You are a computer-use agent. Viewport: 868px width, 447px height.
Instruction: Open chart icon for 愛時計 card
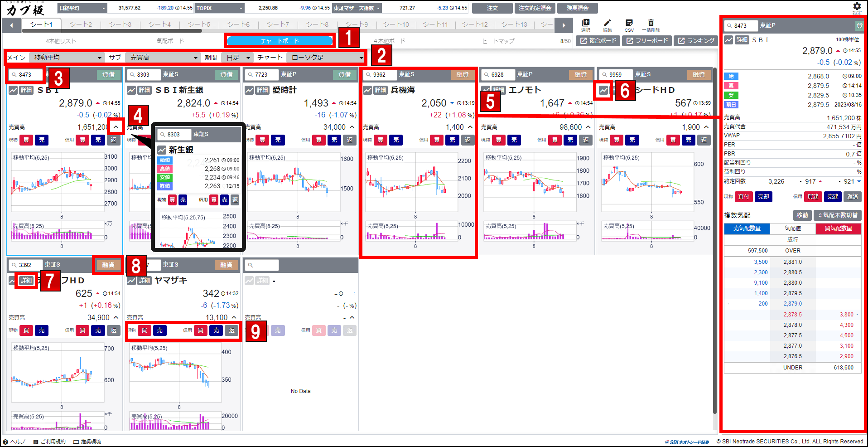249,90
